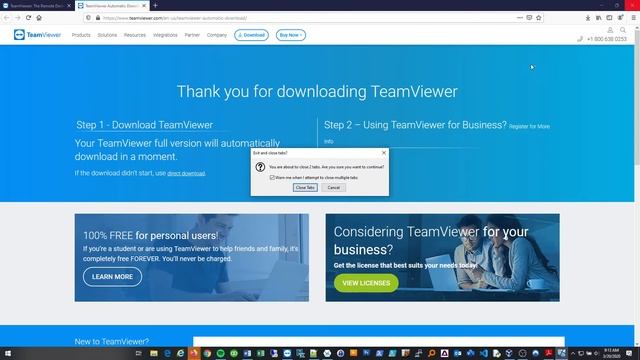The width and height of the screenshot is (640, 360).
Task: Open the Action Center notifications icon
Action: (629, 353)
